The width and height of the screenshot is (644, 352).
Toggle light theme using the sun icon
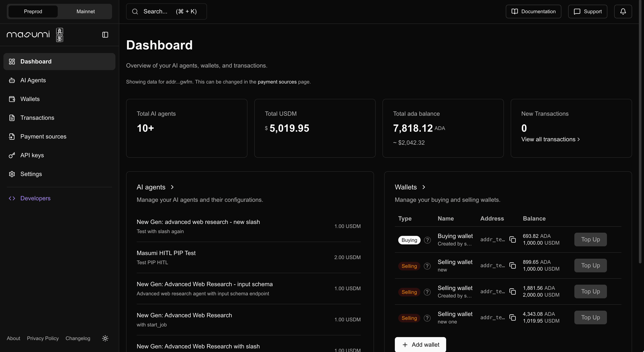click(105, 338)
